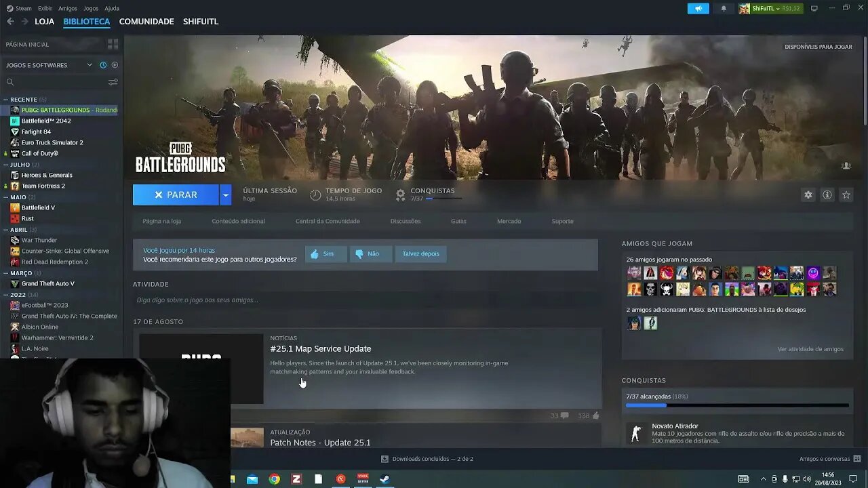Open the Mercado tab
Image resolution: width=868 pixels, height=488 pixels.
[x=509, y=221]
